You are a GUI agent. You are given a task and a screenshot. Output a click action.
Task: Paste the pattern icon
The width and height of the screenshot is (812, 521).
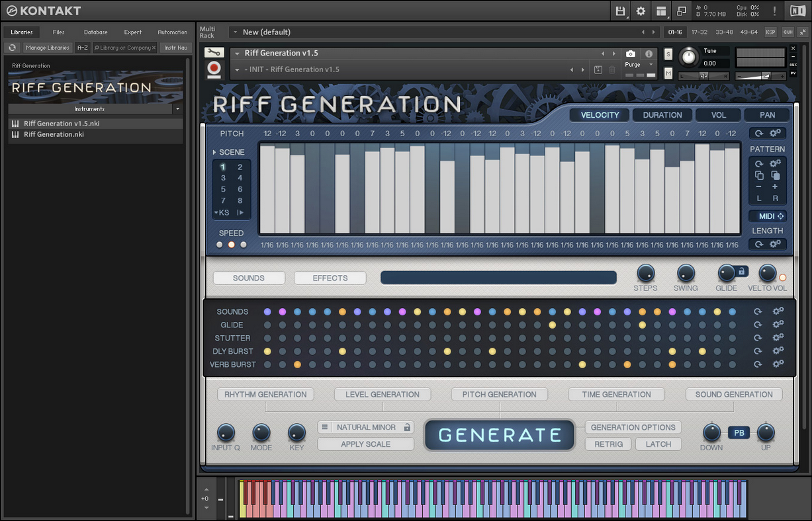[x=776, y=175]
